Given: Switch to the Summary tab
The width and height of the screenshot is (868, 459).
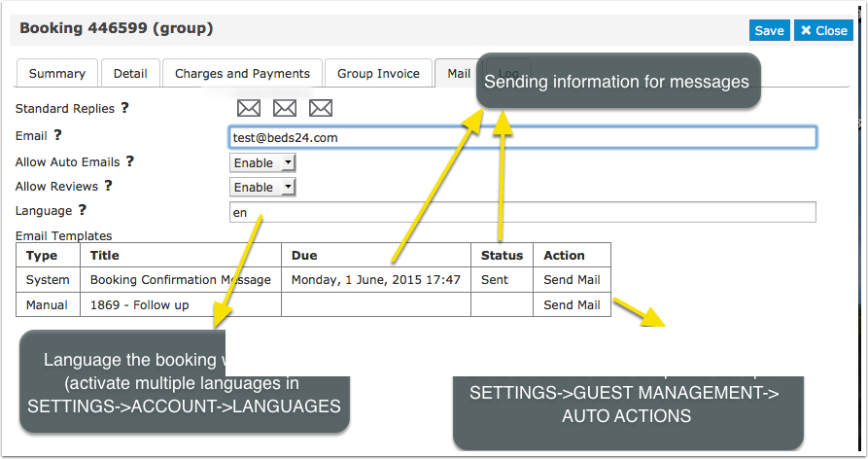Looking at the screenshot, I should 57,73.
